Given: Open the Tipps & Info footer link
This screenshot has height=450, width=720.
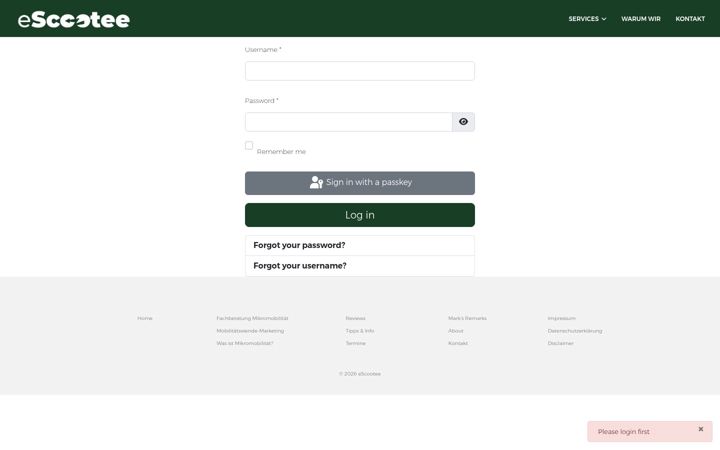Looking at the screenshot, I should (x=360, y=331).
